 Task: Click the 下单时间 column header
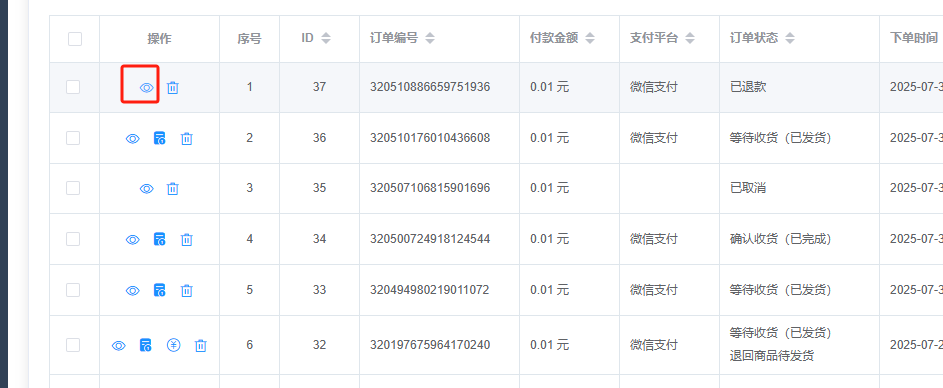click(914, 38)
